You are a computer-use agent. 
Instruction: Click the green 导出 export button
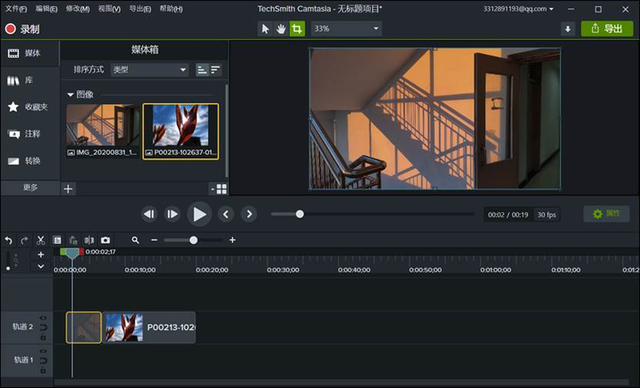[607, 29]
